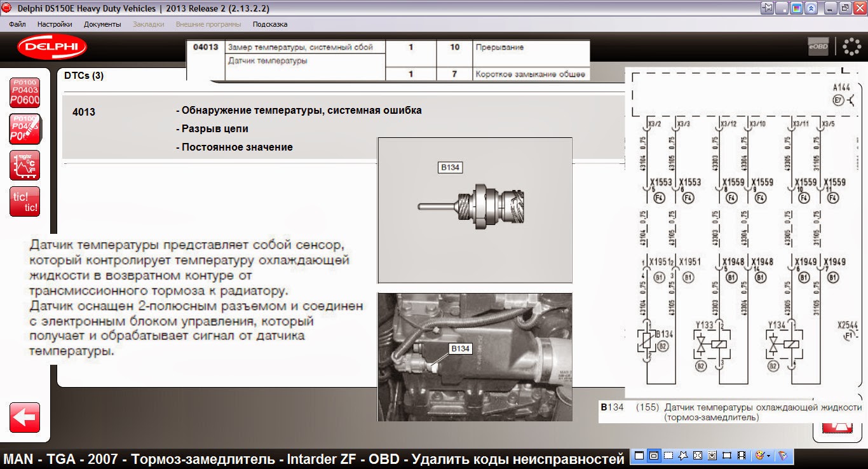This screenshot has height=469, width=868.
Task: Open the Подсказка menu
Action: tap(270, 24)
